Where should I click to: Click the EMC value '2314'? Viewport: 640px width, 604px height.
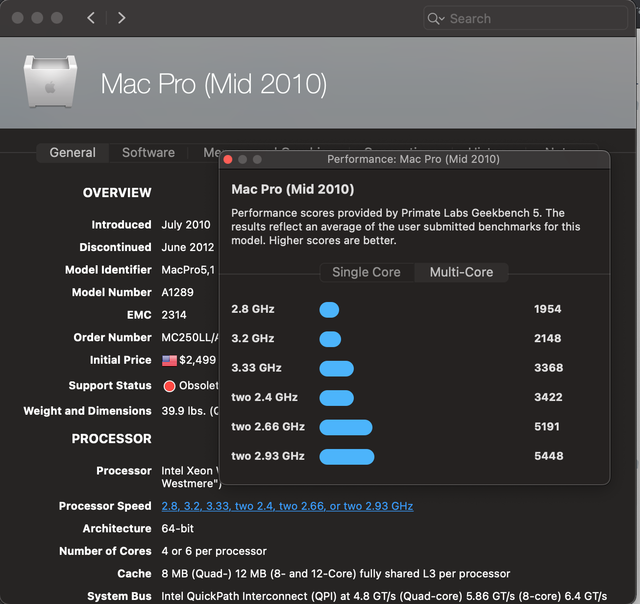click(174, 315)
